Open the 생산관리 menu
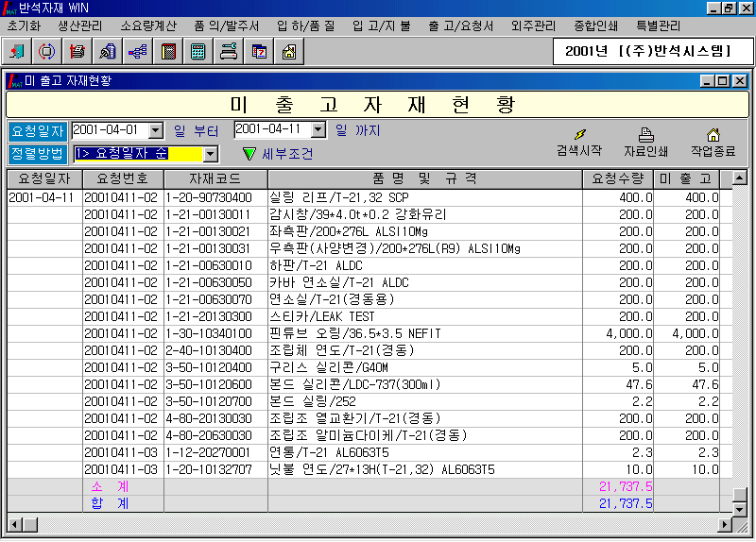 78,25
